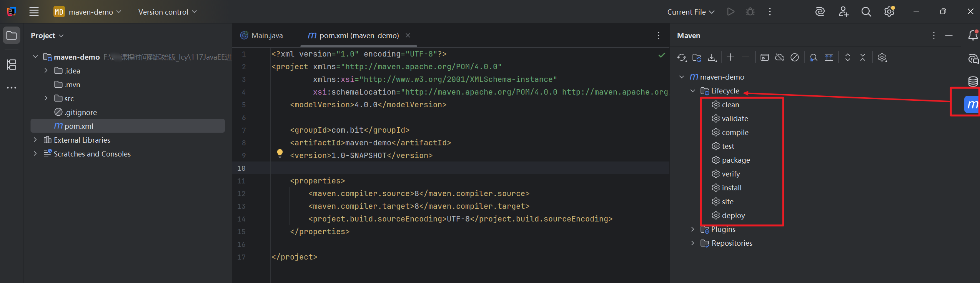Open the main hamburger menu
Image resolution: width=980 pixels, height=283 pixels.
click(34, 12)
